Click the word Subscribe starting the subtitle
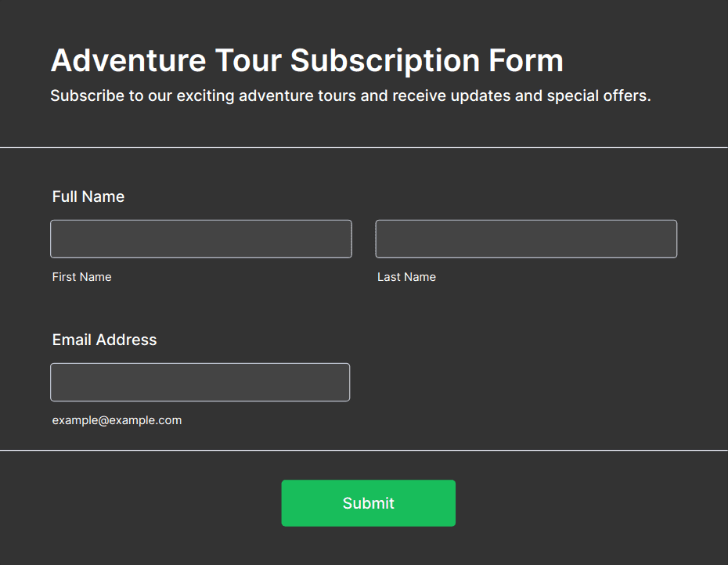 tap(88, 95)
